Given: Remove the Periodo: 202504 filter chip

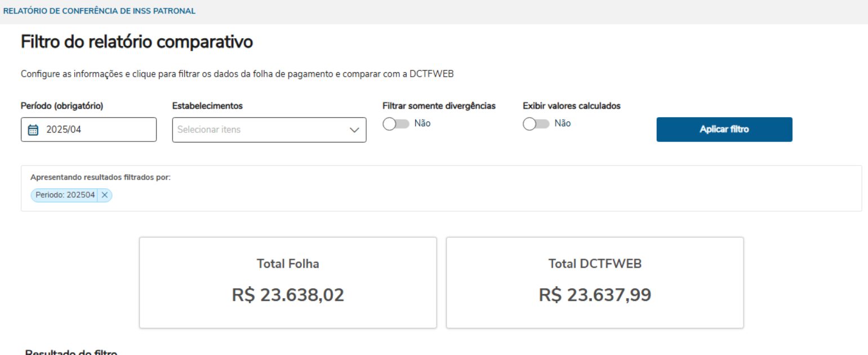Looking at the screenshot, I should click(x=105, y=195).
